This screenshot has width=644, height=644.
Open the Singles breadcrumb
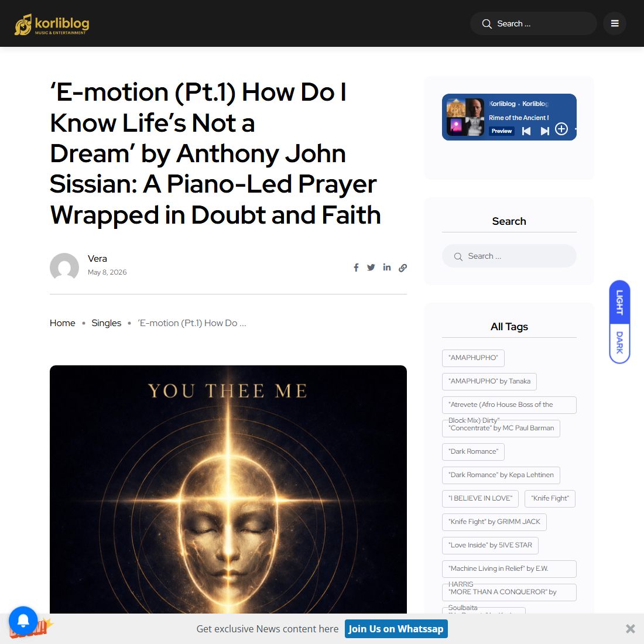(x=107, y=323)
